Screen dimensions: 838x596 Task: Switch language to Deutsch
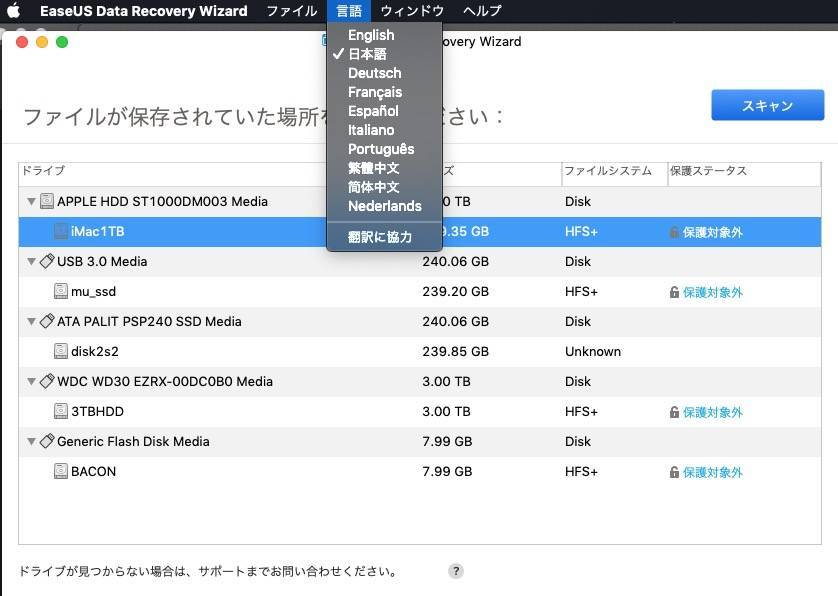point(384,73)
